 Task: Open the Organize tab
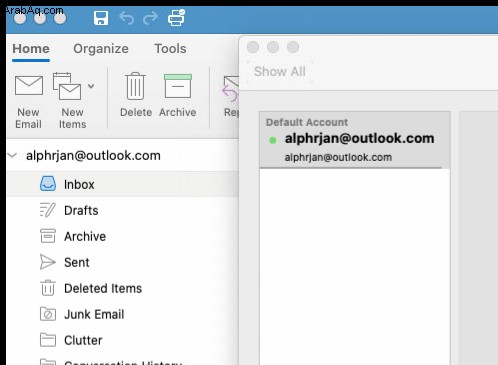[x=101, y=49]
